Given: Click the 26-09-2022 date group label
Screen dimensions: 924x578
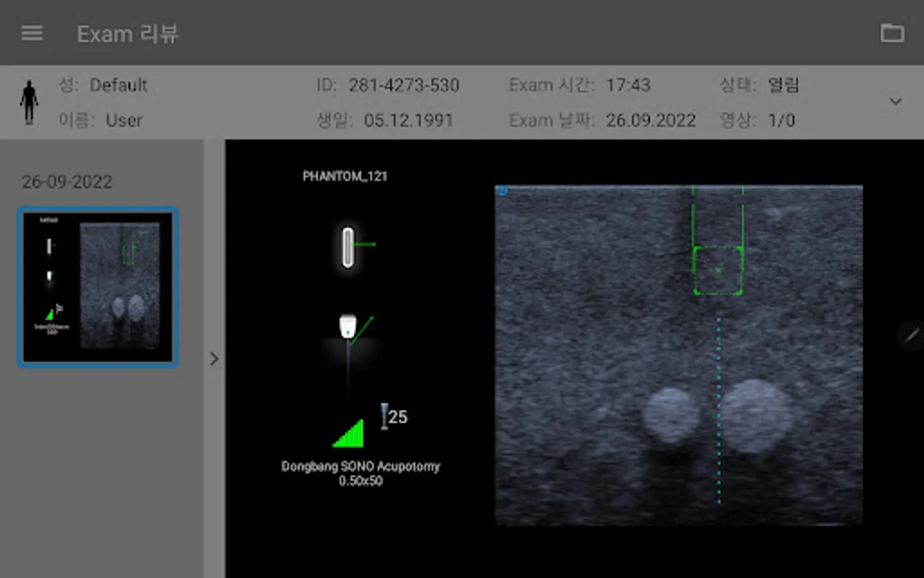Looking at the screenshot, I should tap(67, 182).
